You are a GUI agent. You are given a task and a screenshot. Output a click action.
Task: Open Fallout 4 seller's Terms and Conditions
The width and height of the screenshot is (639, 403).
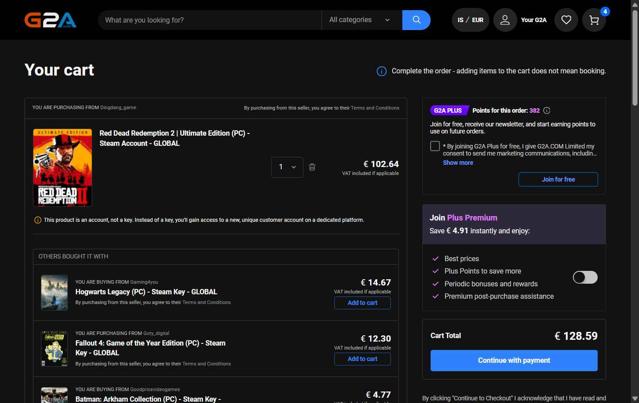coord(206,363)
